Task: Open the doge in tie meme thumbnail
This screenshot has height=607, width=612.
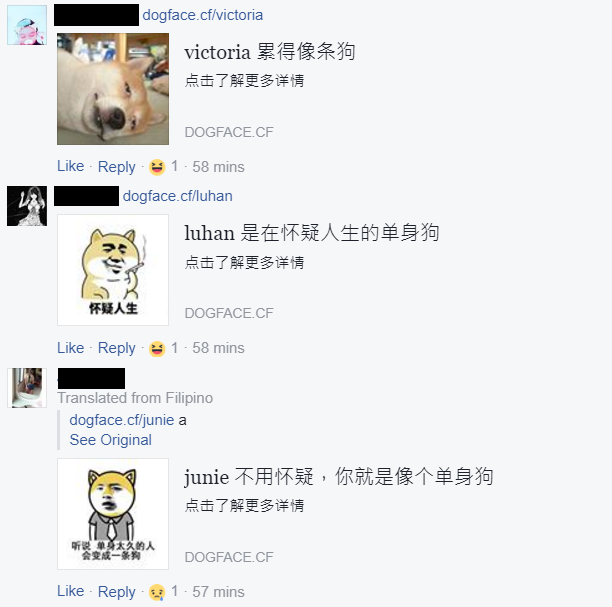Action: pyautogui.click(x=113, y=514)
